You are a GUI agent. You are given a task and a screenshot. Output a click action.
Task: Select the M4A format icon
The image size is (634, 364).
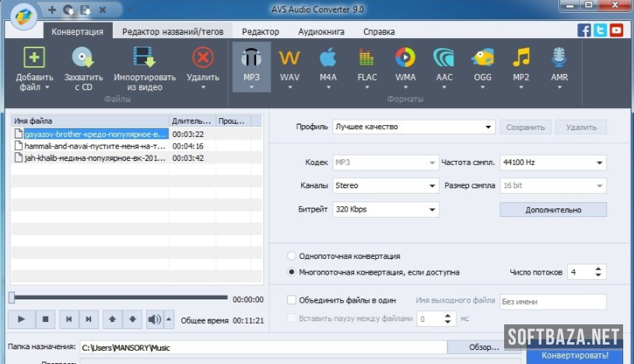tap(328, 59)
